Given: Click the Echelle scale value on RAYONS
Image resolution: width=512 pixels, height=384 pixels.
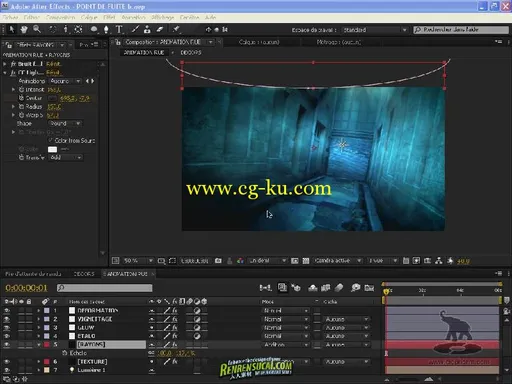Looking at the screenshot, I should point(176,353).
